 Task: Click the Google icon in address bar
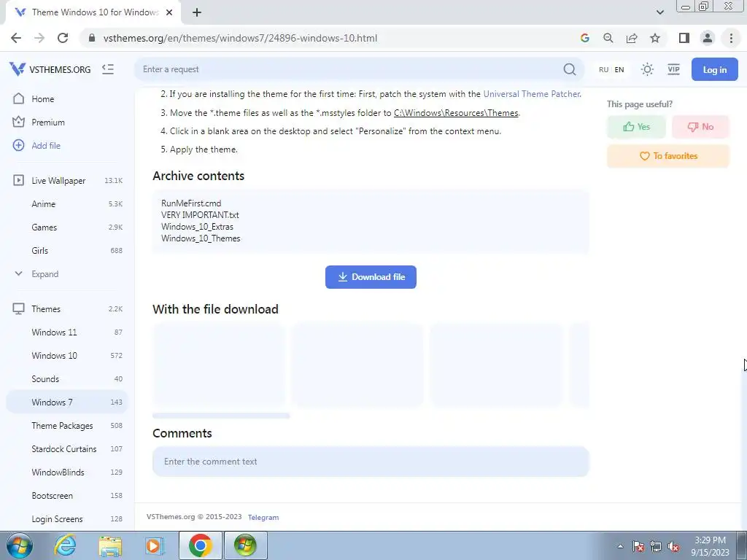(x=585, y=38)
